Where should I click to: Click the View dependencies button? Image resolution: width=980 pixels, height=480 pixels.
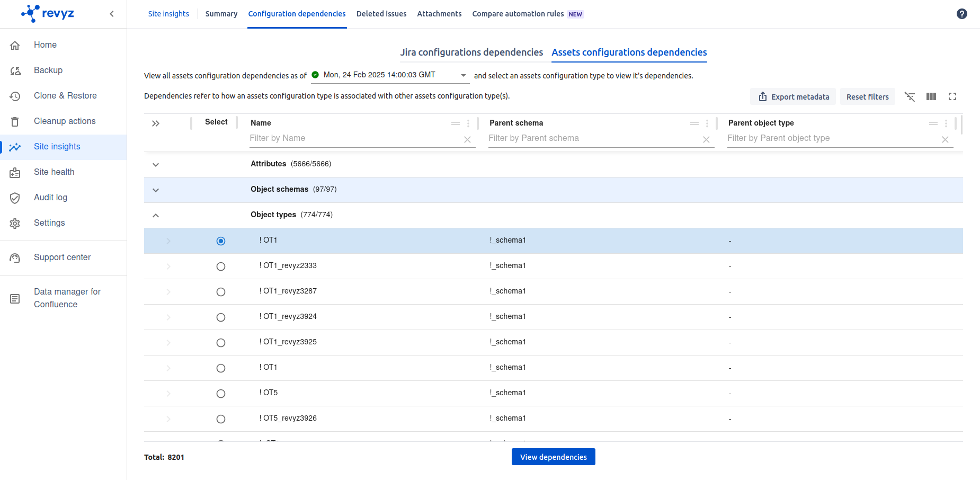click(x=553, y=456)
